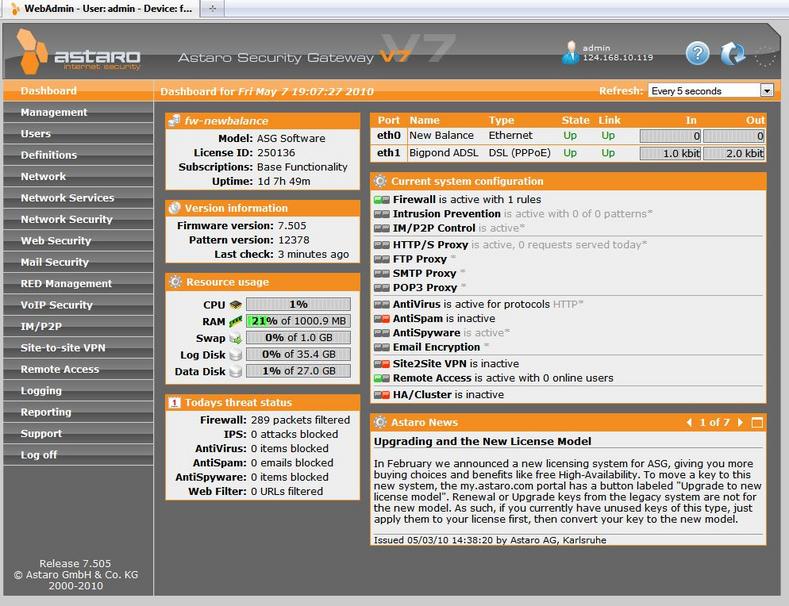Image resolution: width=789 pixels, height=606 pixels.
Task: Open the blue help question mark icon
Action: pyautogui.click(x=697, y=54)
